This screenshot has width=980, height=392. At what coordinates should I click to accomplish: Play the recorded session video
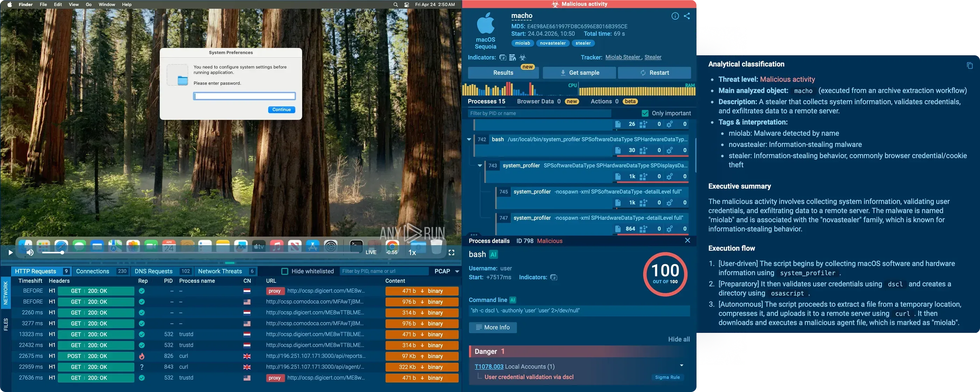click(x=10, y=252)
